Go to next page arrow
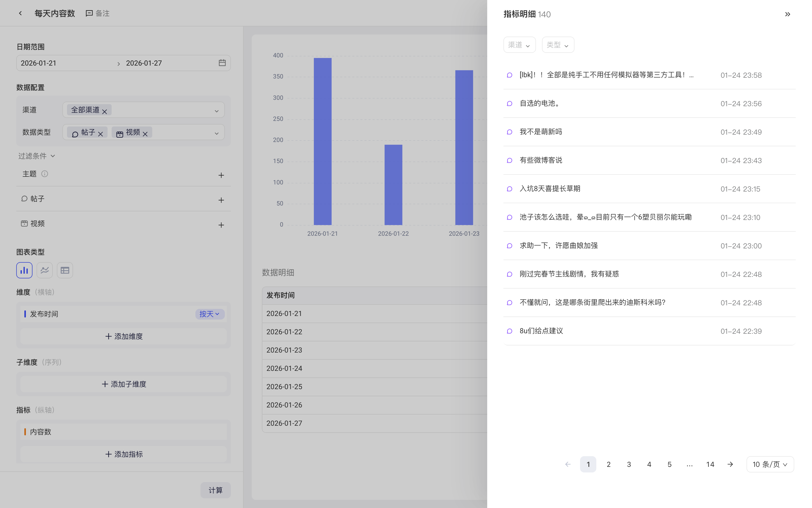This screenshot has height=508, width=812. (x=730, y=464)
